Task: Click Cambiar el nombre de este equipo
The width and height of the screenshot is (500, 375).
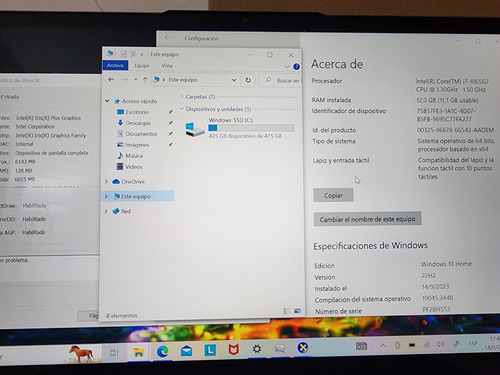Action: [x=367, y=219]
